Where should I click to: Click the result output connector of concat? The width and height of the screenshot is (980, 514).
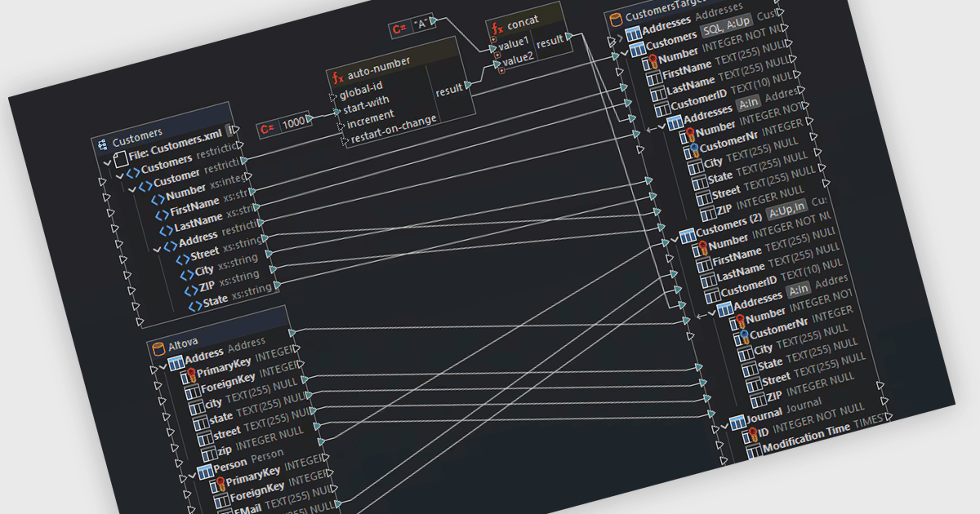568,36
